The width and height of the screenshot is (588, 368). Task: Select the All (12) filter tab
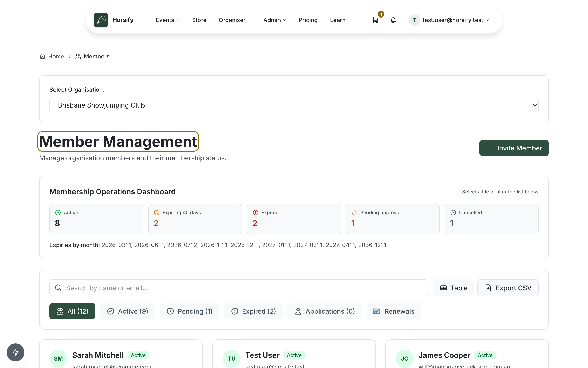pyautogui.click(x=72, y=311)
